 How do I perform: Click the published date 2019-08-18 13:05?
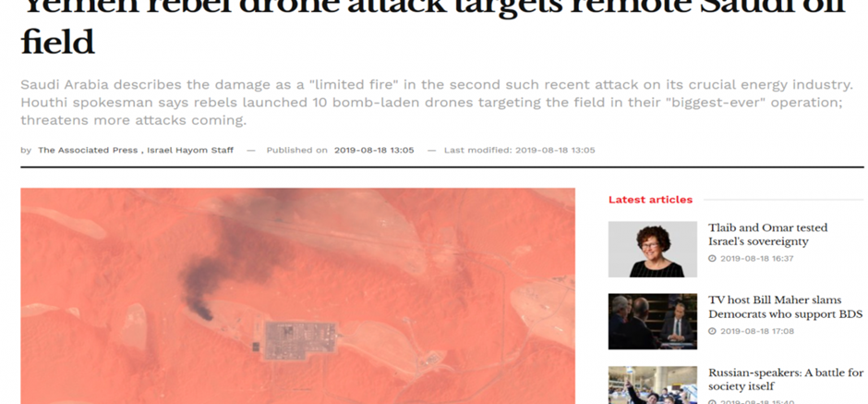[x=374, y=150]
